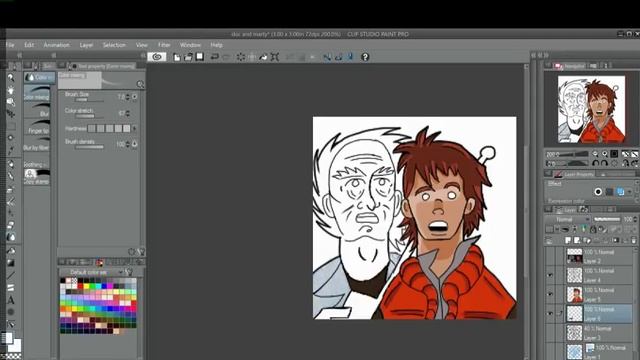Select the Fill bucket tool
640x360 pixels.
(11, 251)
